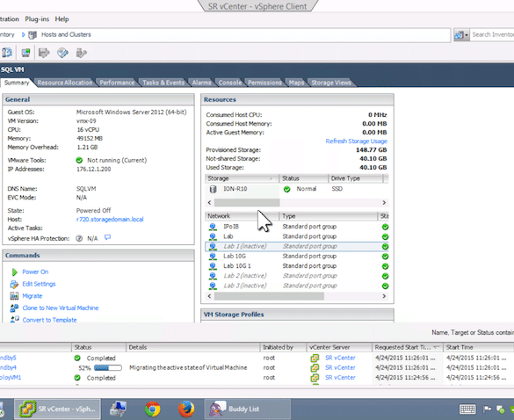Click Refresh Storage Usage link
This screenshot has width=514, height=420.
357,141
